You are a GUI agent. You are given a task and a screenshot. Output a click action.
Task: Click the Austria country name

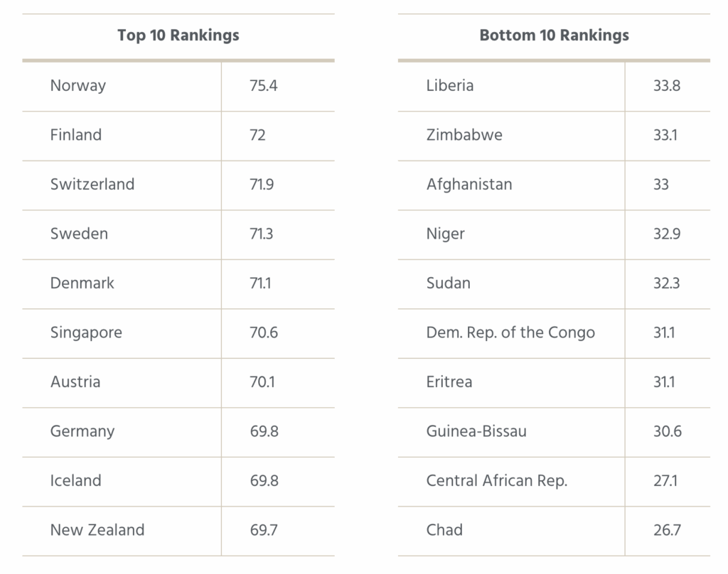coord(75,381)
